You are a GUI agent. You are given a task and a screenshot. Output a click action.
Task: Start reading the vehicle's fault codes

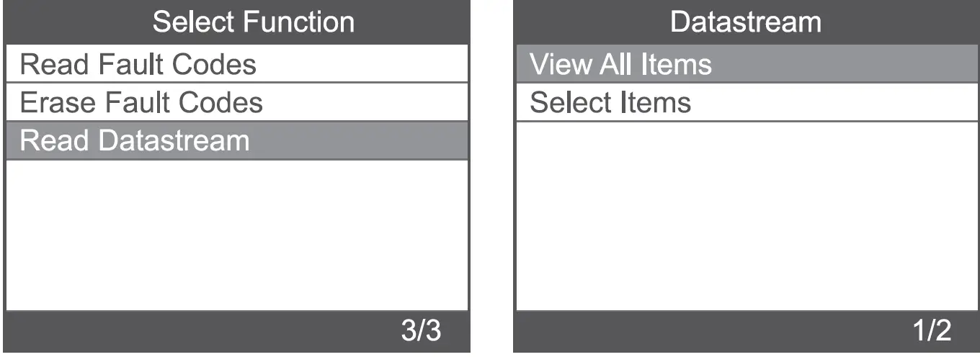138,65
